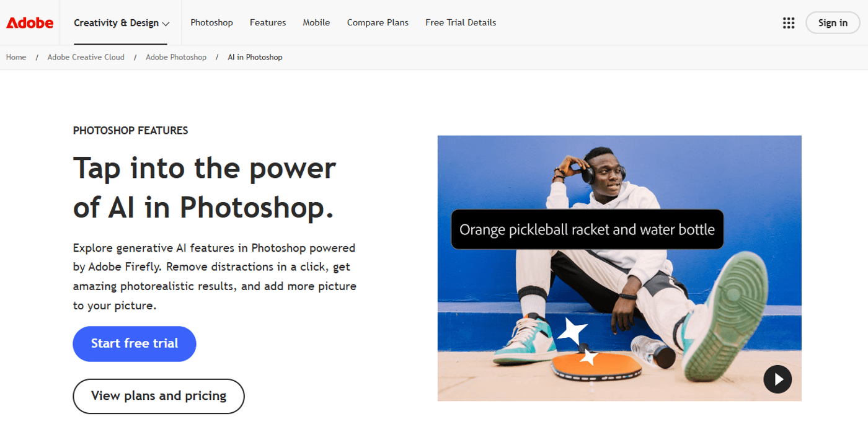Image resolution: width=868 pixels, height=437 pixels.
Task: Click the Start free trial button
Action: (x=135, y=343)
